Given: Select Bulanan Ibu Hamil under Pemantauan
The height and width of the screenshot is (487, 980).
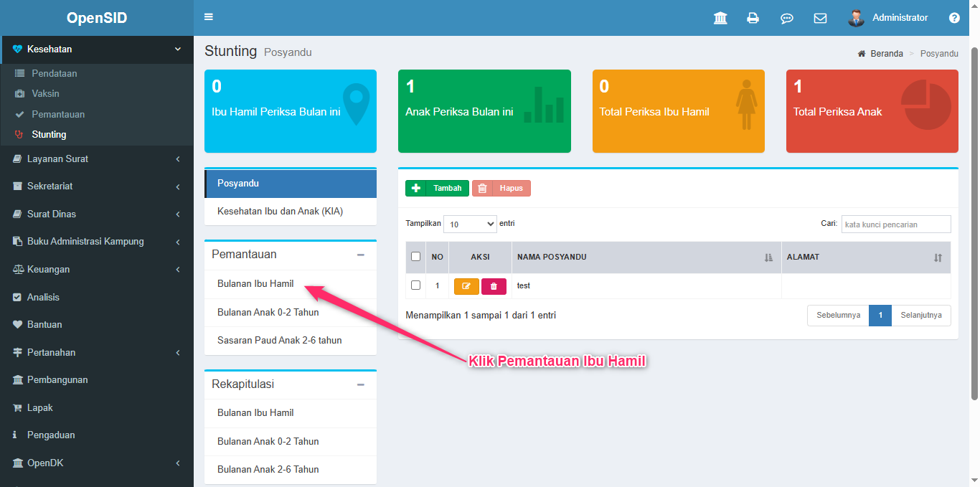Looking at the screenshot, I should click(x=255, y=283).
